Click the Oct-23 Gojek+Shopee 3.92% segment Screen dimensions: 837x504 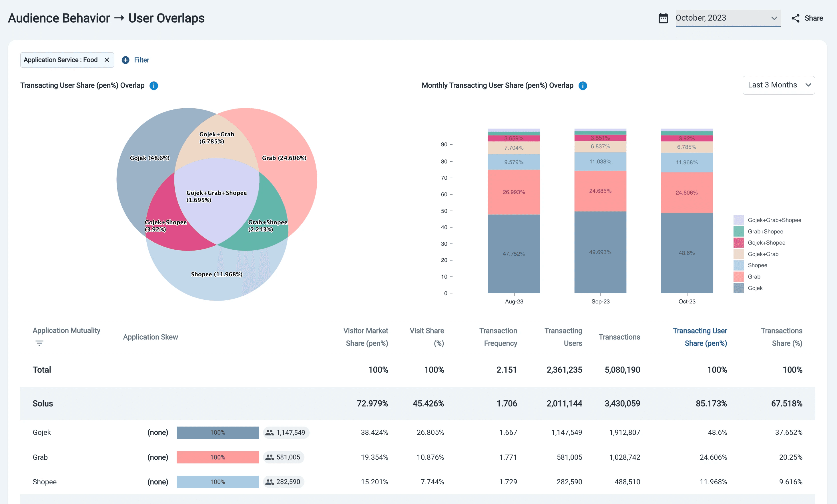pyautogui.click(x=687, y=138)
